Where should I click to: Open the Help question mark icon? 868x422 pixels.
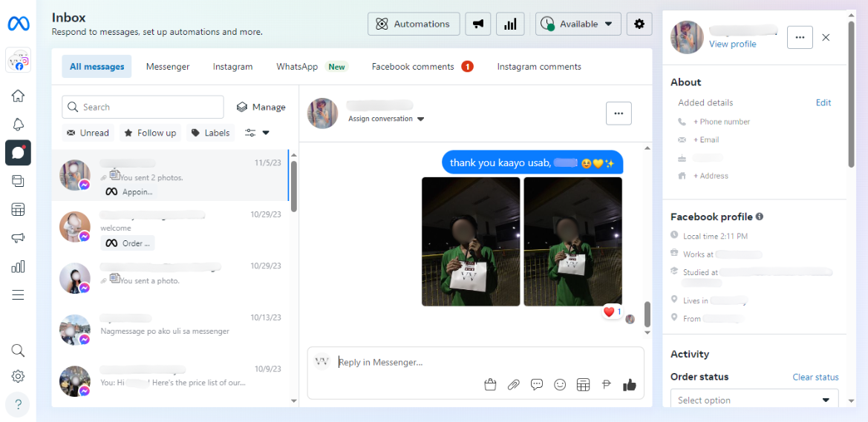coord(19,404)
